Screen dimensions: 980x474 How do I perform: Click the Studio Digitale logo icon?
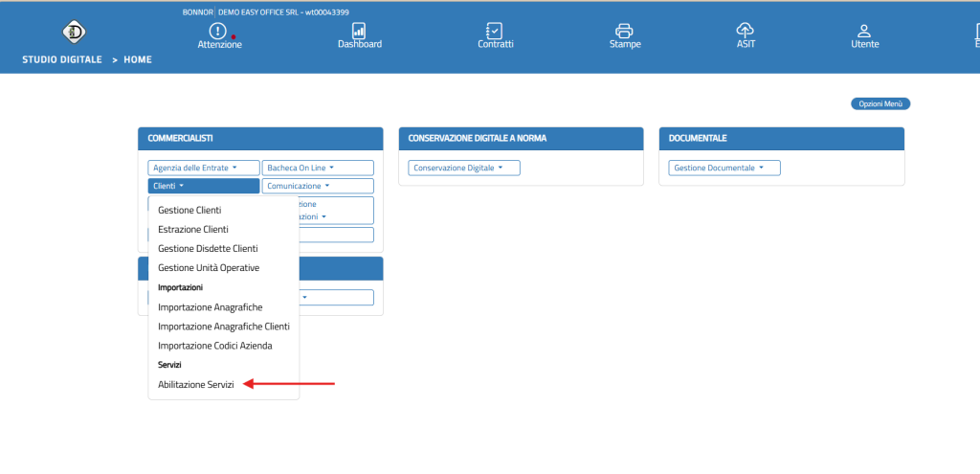[75, 33]
